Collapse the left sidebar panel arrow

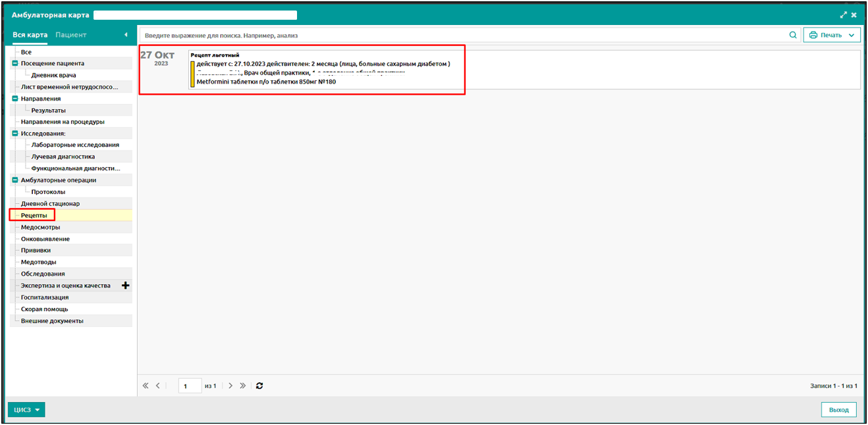126,35
